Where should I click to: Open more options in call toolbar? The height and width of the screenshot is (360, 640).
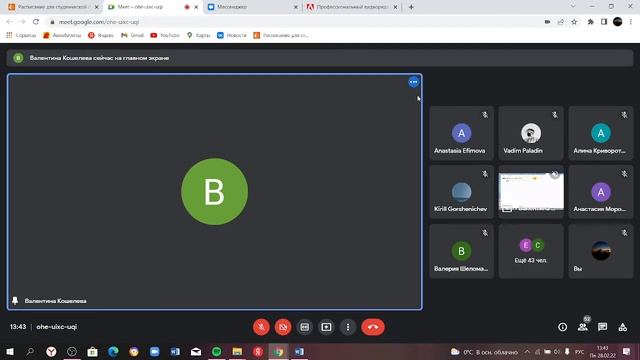tap(348, 327)
